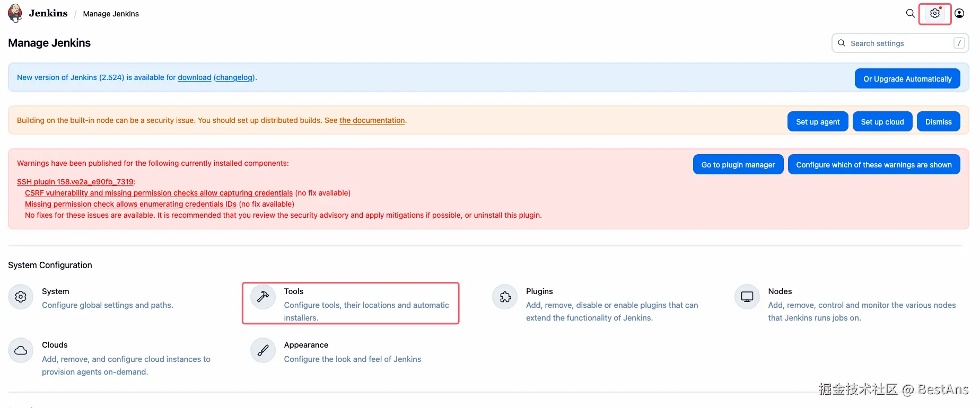Open the changelog link
Image resolution: width=980 pixels, height=408 pixels.
pos(235,77)
